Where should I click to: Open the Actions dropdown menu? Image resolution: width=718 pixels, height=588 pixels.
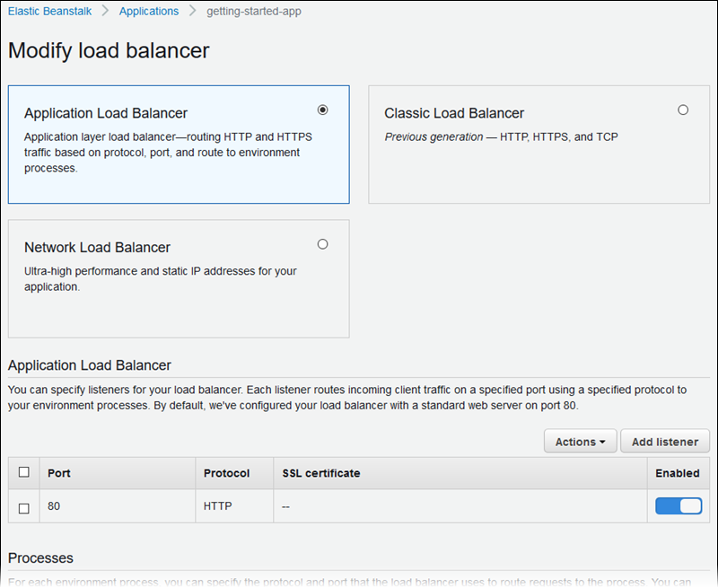coord(579,441)
